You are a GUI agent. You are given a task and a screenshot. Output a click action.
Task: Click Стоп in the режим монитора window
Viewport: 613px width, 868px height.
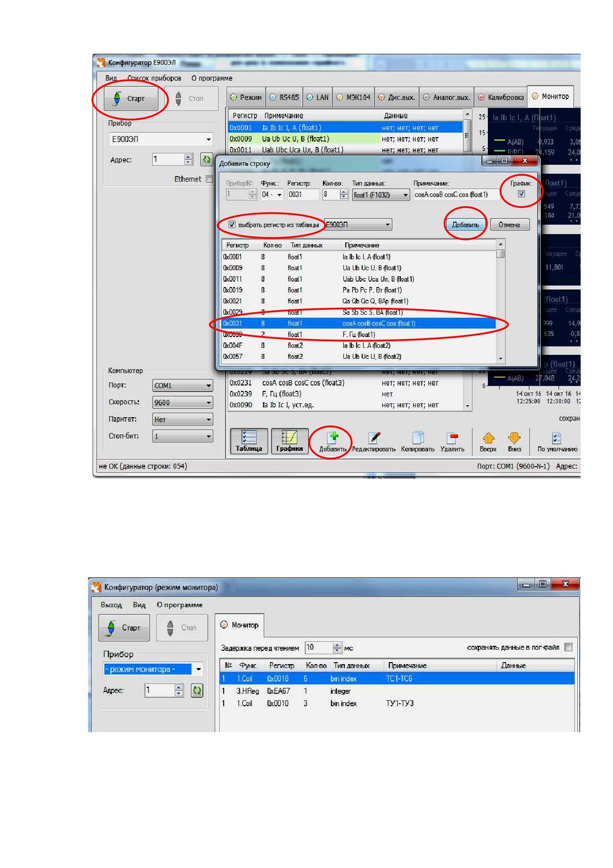182,628
